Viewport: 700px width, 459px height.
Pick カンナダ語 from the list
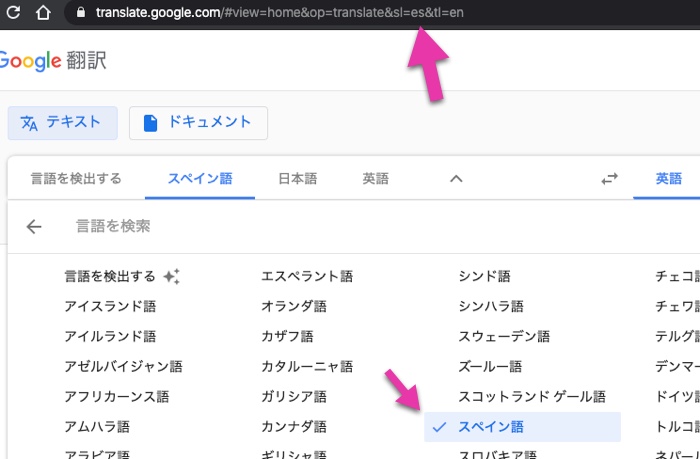294,427
